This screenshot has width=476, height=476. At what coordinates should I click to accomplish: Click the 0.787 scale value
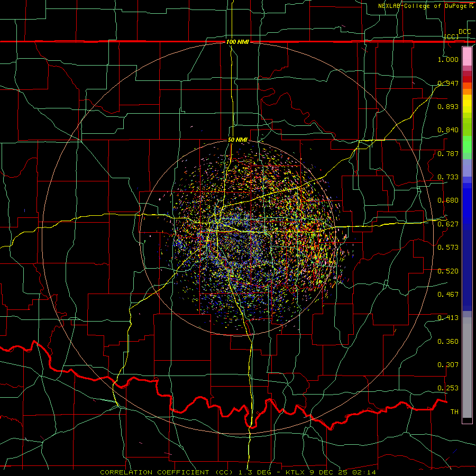[x=448, y=153]
